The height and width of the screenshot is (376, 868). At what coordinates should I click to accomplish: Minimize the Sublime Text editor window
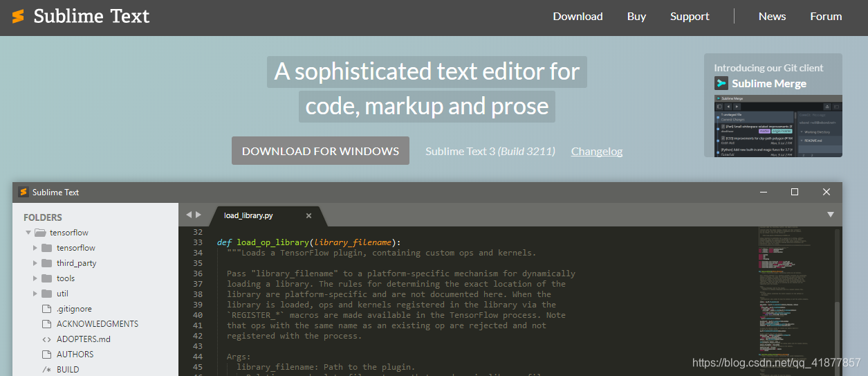(x=764, y=192)
